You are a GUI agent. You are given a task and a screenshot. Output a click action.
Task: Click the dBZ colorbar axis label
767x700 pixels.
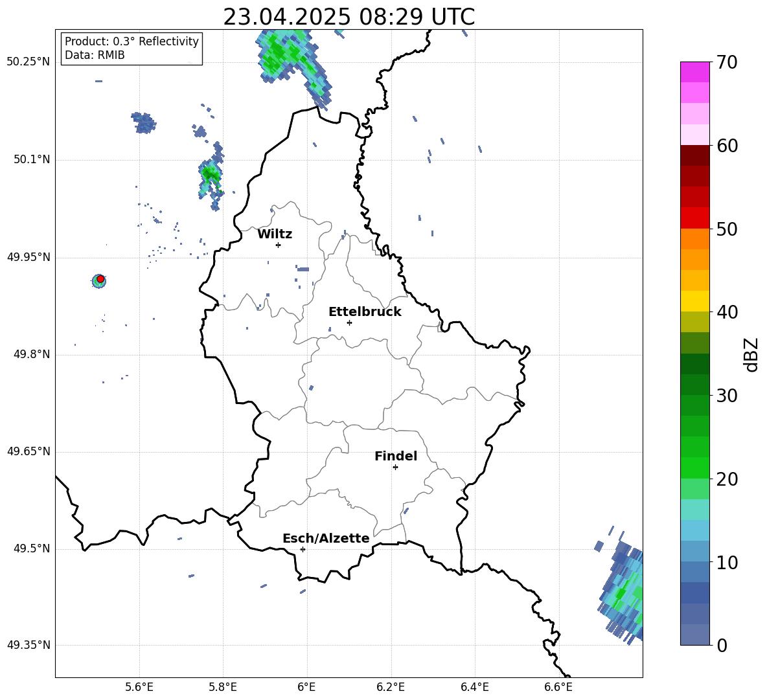click(x=751, y=355)
